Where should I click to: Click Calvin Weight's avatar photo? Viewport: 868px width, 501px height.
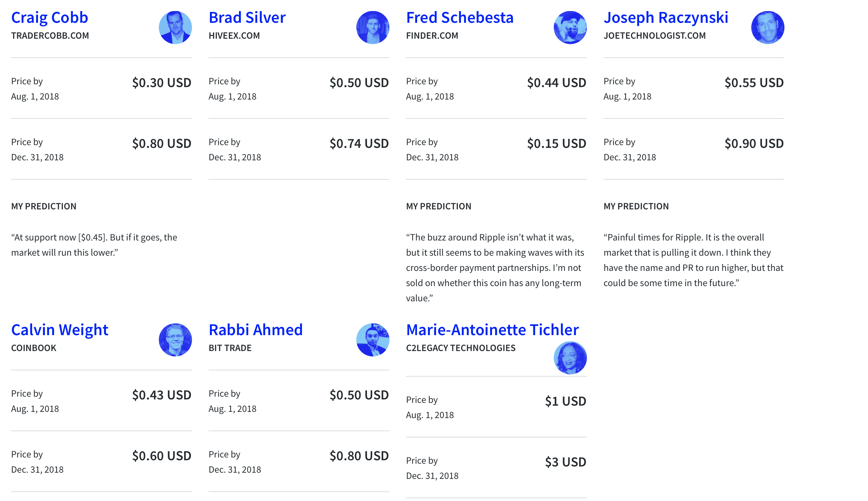[x=175, y=340]
